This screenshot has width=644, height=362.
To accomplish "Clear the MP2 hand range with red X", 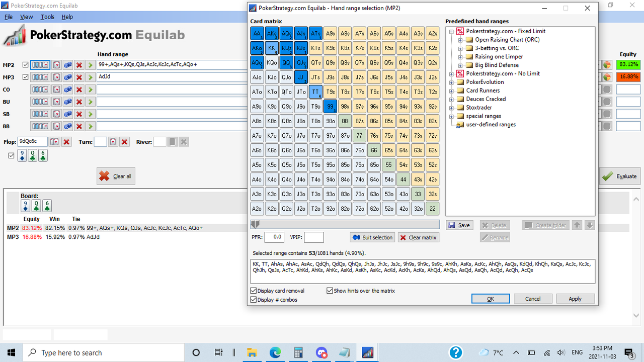I will [x=78, y=65].
